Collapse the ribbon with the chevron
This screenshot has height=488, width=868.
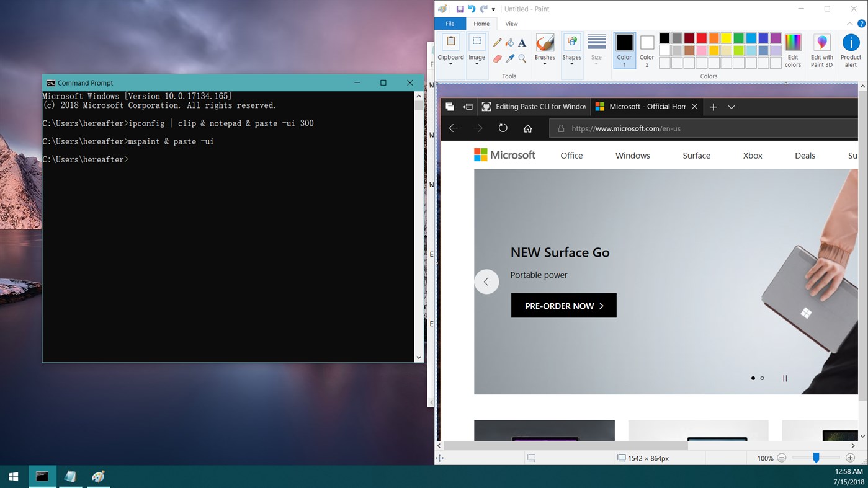849,23
